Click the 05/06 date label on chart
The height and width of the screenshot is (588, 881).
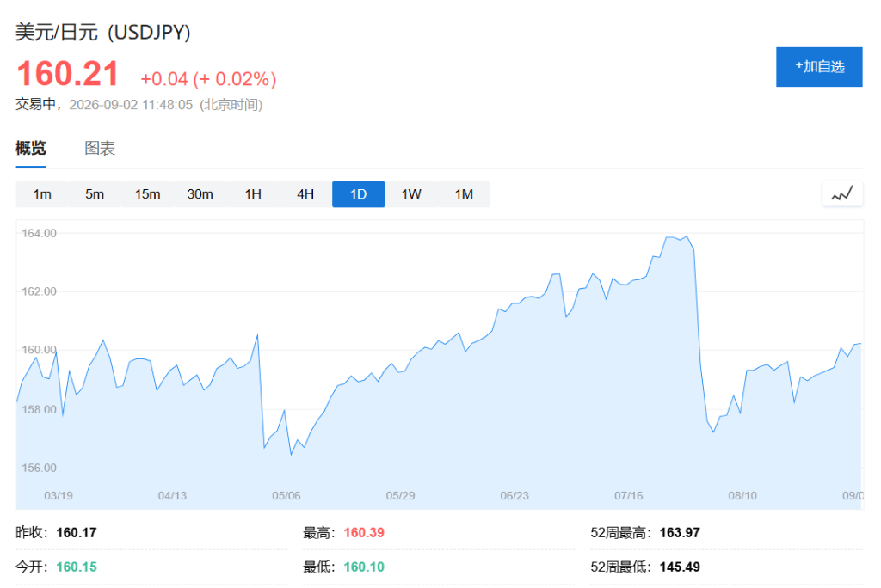point(286,496)
